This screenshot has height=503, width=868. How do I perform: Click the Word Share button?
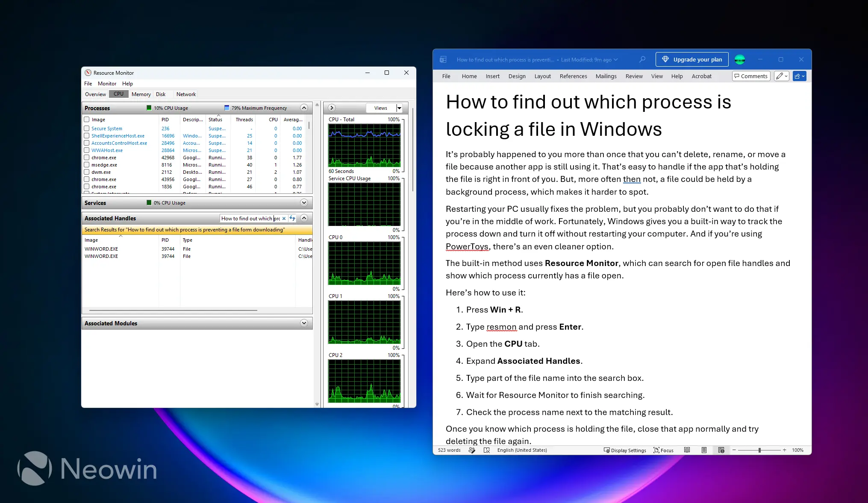[799, 76]
